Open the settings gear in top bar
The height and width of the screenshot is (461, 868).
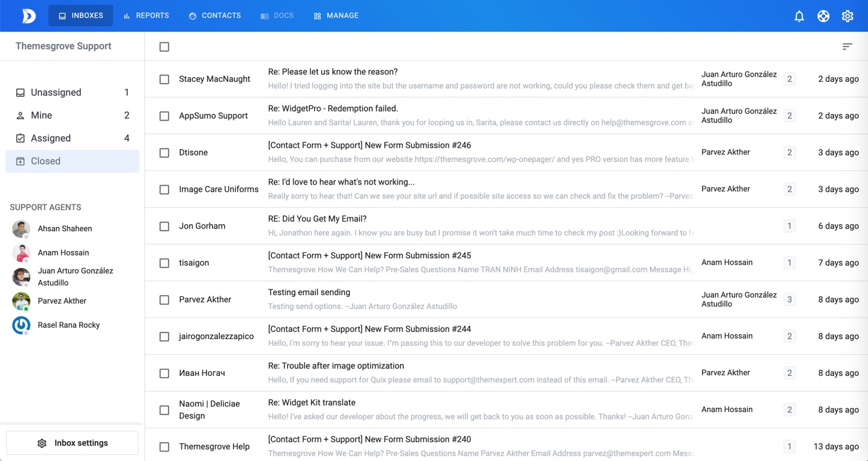(x=847, y=16)
